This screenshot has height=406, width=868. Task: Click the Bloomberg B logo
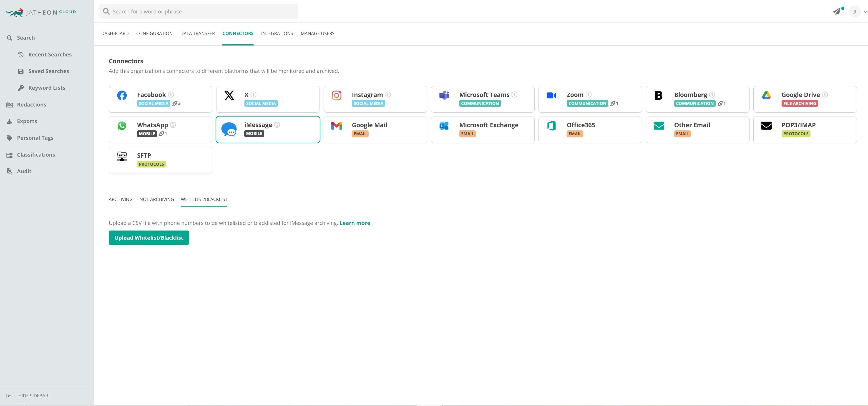[658, 95]
